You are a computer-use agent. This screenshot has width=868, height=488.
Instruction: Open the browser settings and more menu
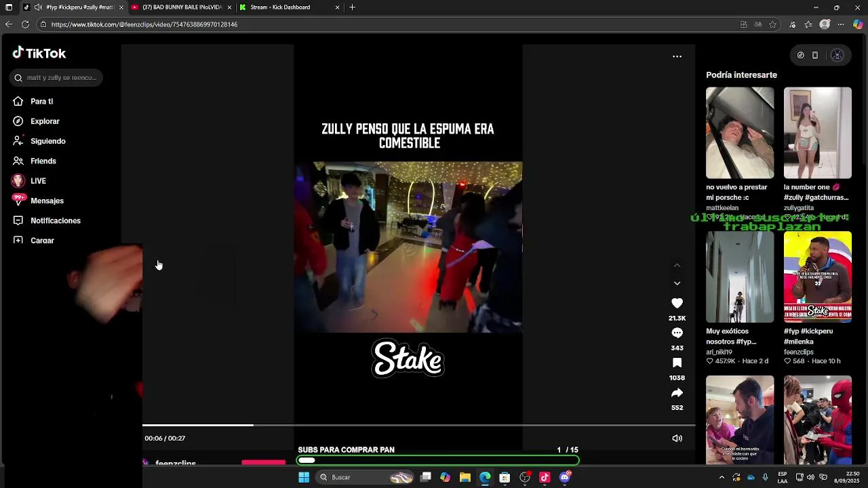coord(841,24)
